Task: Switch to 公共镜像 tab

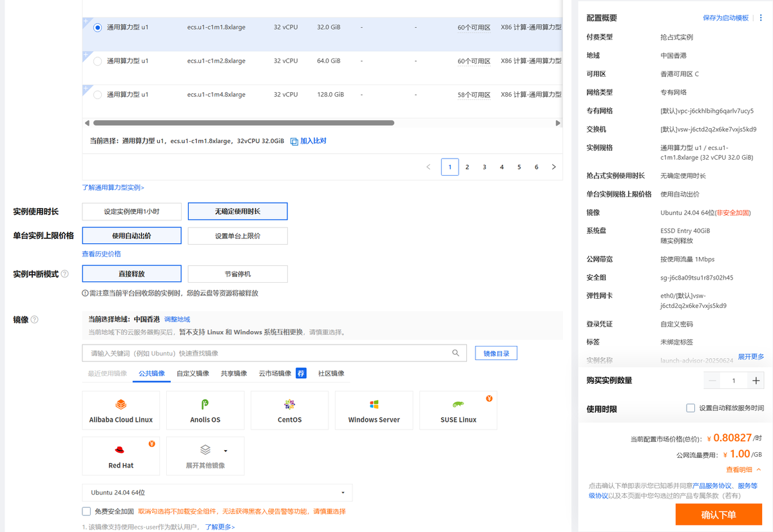Action: click(x=152, y=374)
